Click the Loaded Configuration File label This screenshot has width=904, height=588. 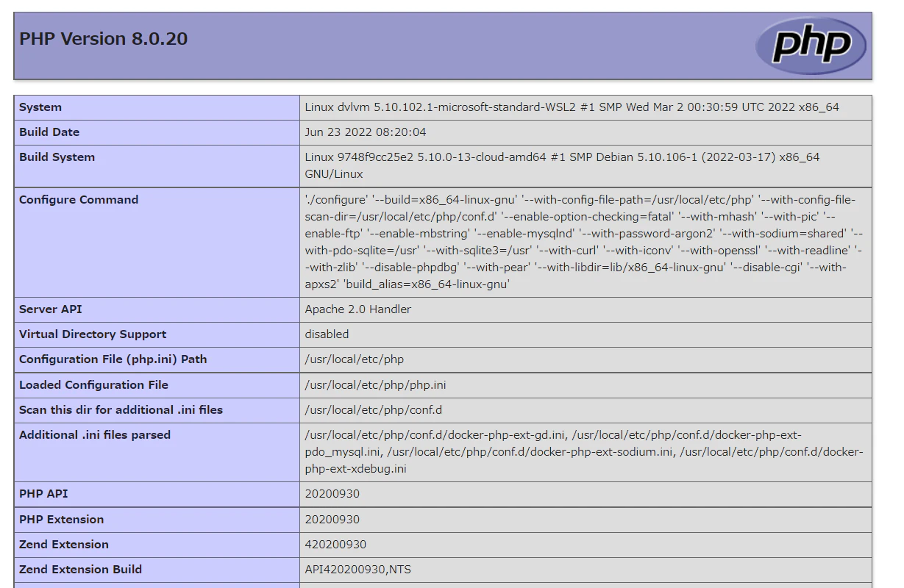click(x=93, y=385)
